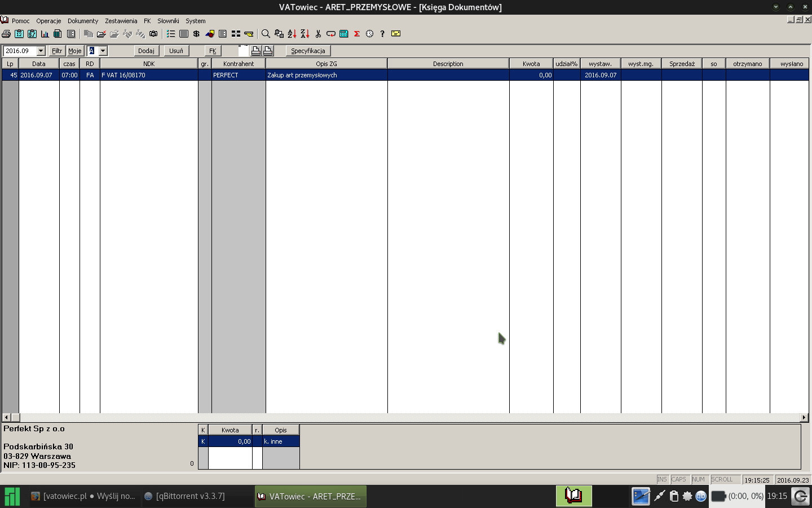Viewport: 812px width, 508px height.
Task: Click the camera icon in toolbar
Action: pyautogui.click(x=153, y=34)
